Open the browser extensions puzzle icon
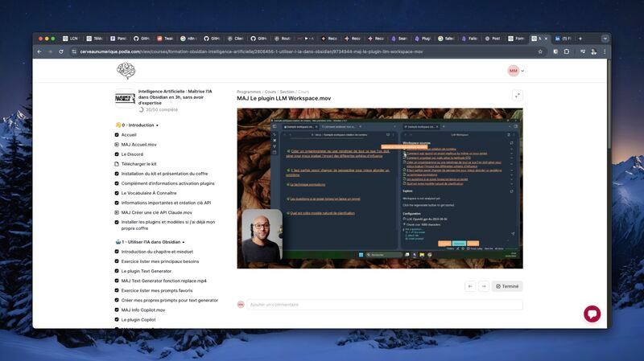 [567, 51]
